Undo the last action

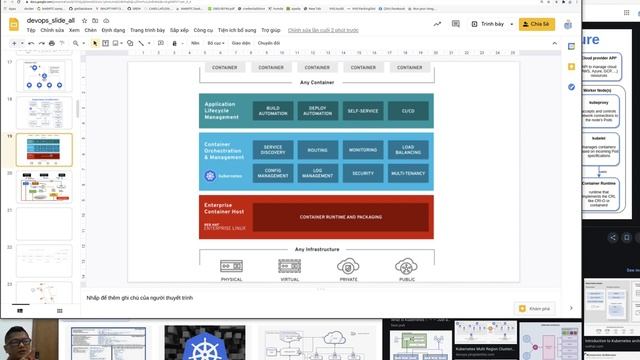click(31, 43)
